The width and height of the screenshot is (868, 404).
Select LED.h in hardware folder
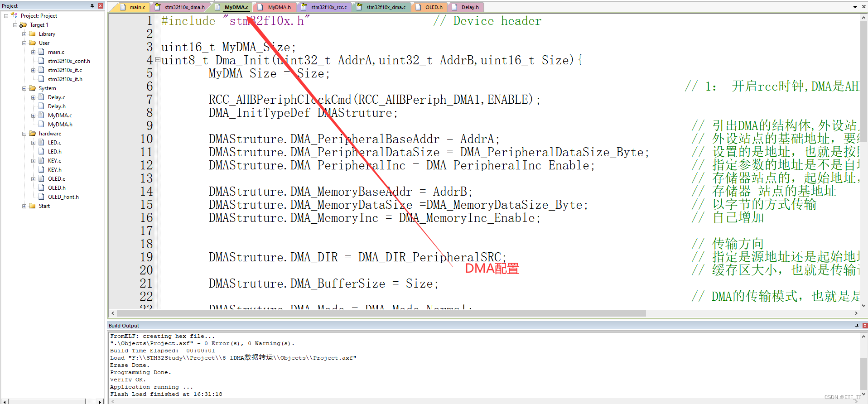[x=54, y=152]
